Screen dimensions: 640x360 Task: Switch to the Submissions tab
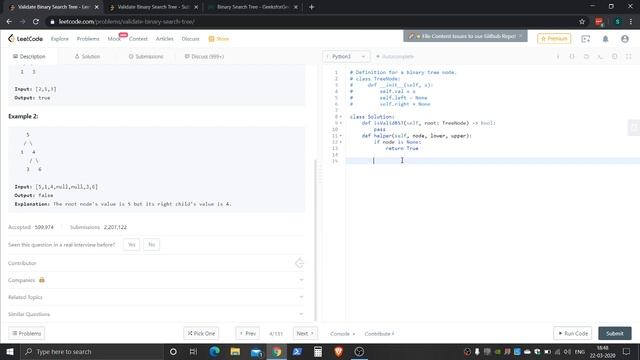click(146, 56)
